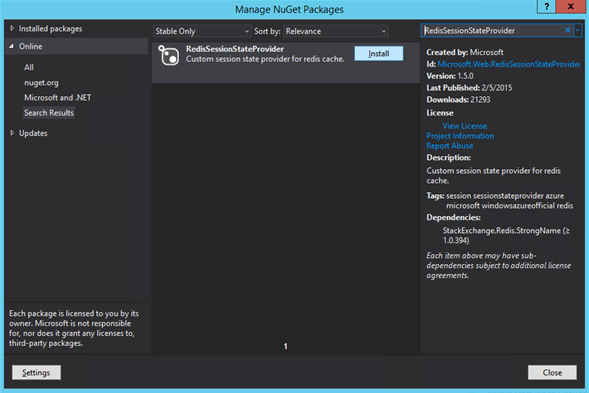Click the Close button
This screenshot has height=393, width=589.
click(552, 372)
